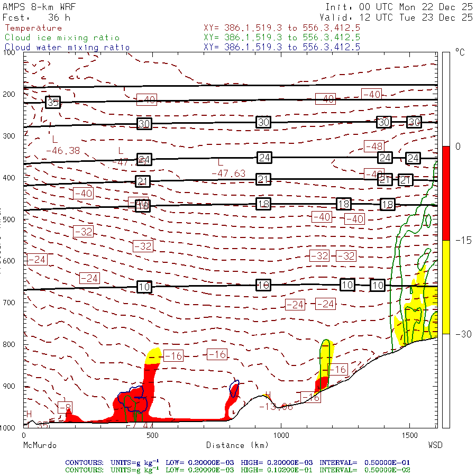476x476 pixels.
Task: Click the blue XY coordinates line
Action: click(x=282, y=47)
